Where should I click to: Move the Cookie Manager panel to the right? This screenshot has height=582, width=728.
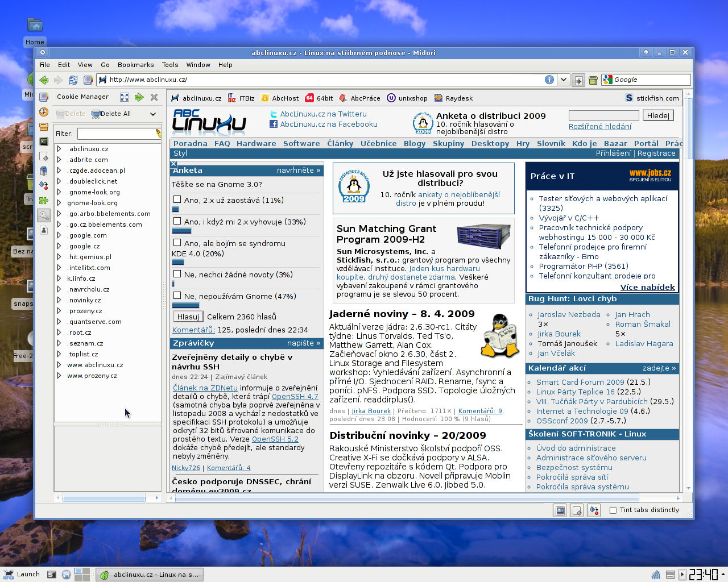(139, 97)
